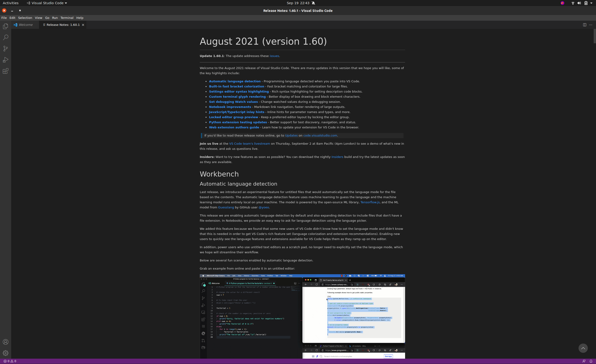596x364 pixels.
Task: Follow the Tensorflow.js link
Action: [x=370, y=202]
